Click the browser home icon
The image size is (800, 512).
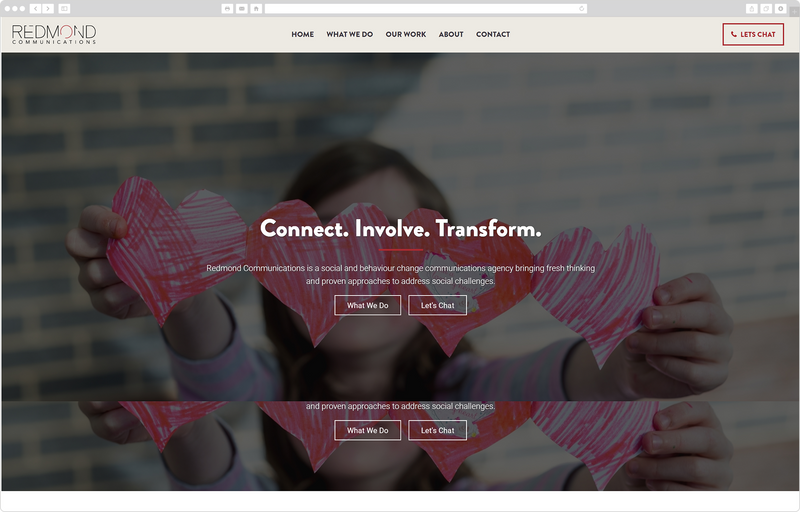coord(256,9)
